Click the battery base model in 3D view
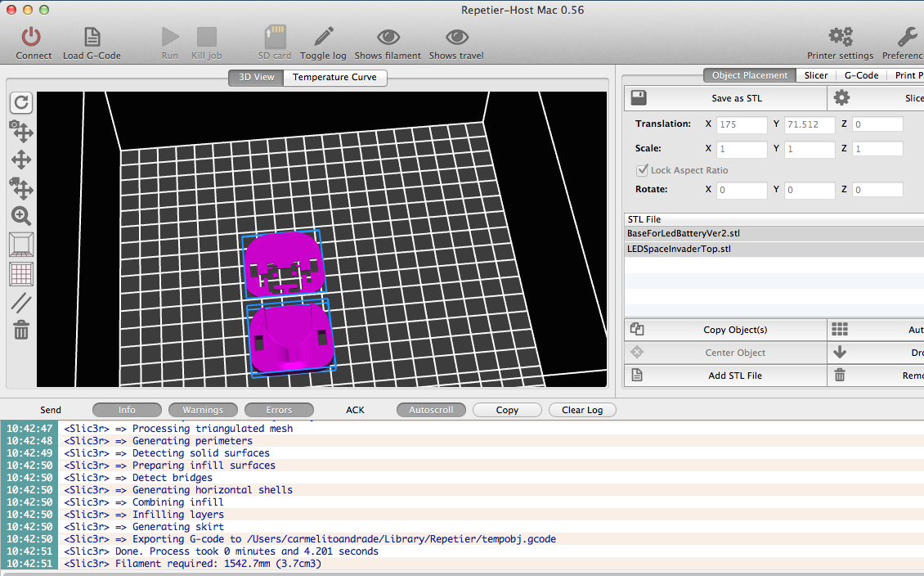The width and height of the screenshot is (924, 576). tap(290, 338)
